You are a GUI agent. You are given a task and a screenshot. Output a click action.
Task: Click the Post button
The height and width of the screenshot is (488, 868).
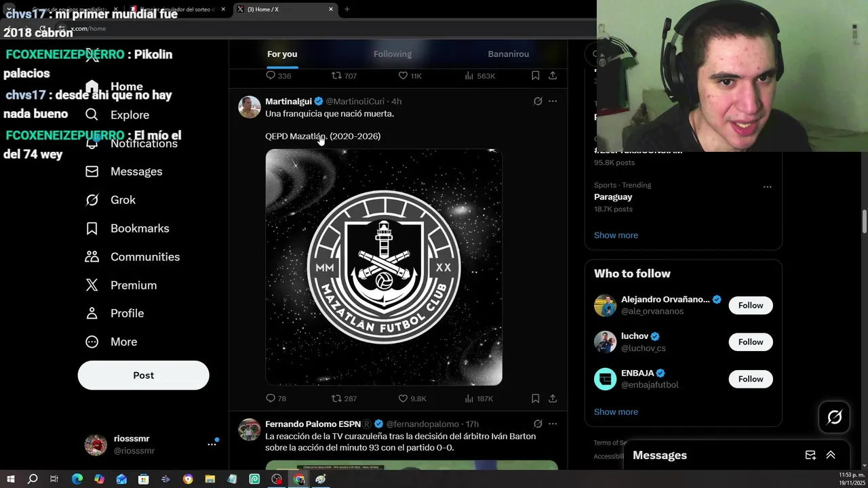pyautogui.click(x=144, y=375)
